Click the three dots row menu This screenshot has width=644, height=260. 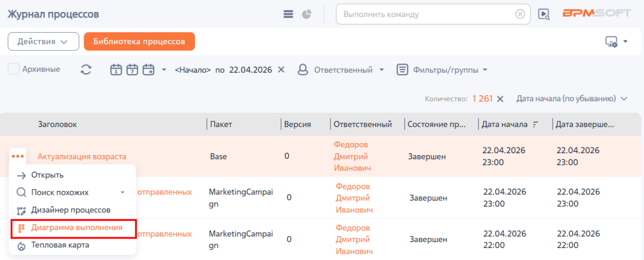pyautogui.click(x=18, y=156)
